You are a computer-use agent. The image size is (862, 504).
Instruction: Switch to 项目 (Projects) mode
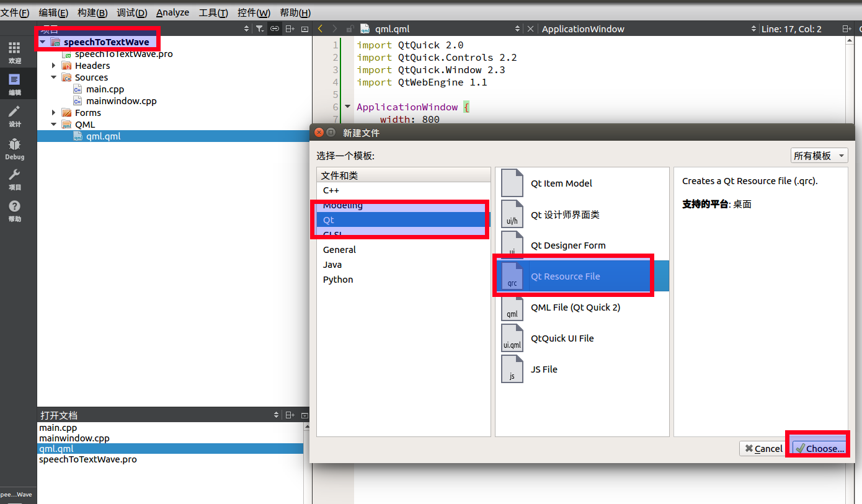pyautogui.click(x=14, y=180)
